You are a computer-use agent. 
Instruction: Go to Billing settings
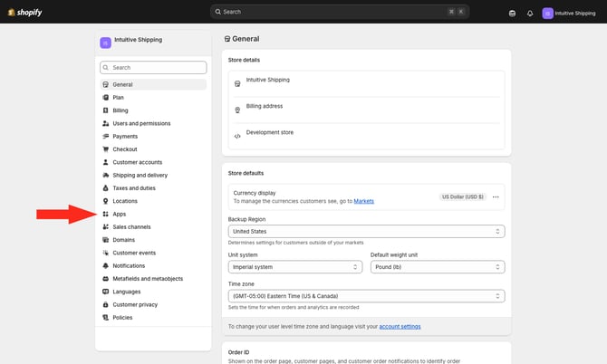tap(153, 110)
